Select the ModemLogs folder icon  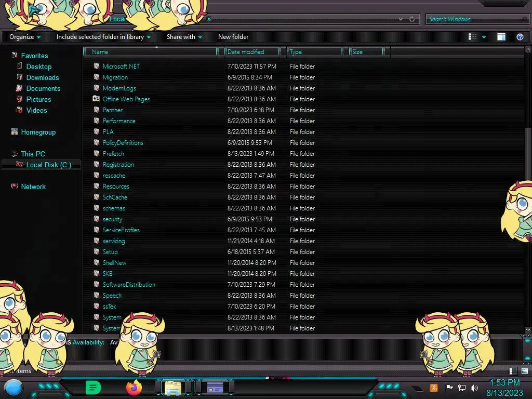pyautogui.click(x=96, y=87)
